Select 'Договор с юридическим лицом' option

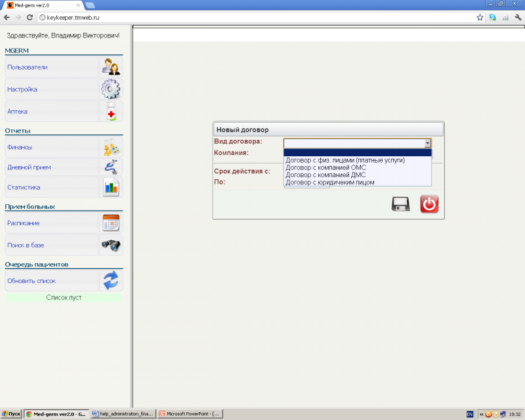pos(330,182)
